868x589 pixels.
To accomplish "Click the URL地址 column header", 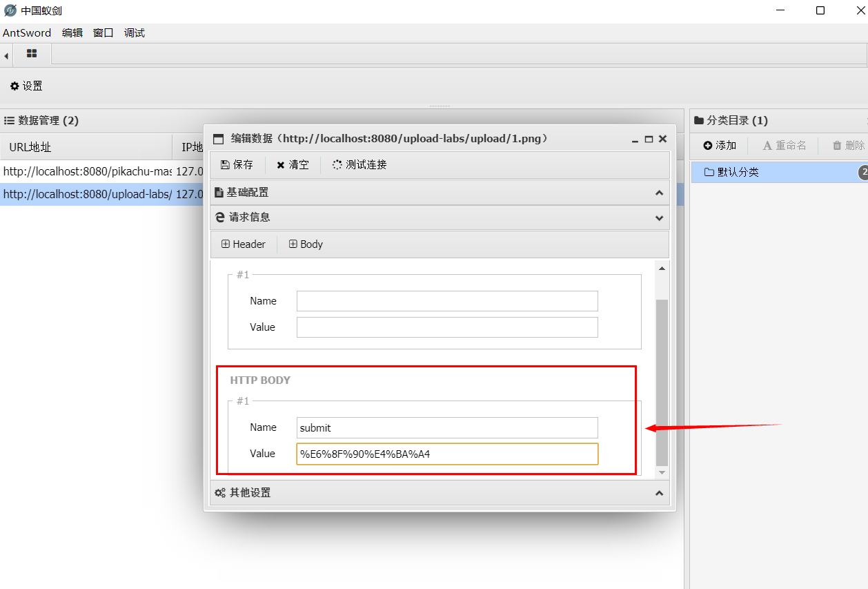I will [86, 147].
